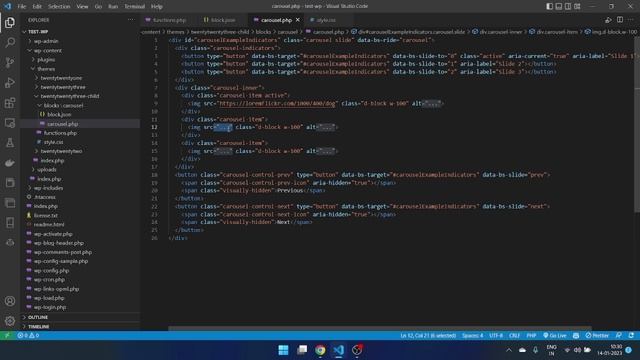
Task: Click the VS Code taskbar icon
Action: 338,350
